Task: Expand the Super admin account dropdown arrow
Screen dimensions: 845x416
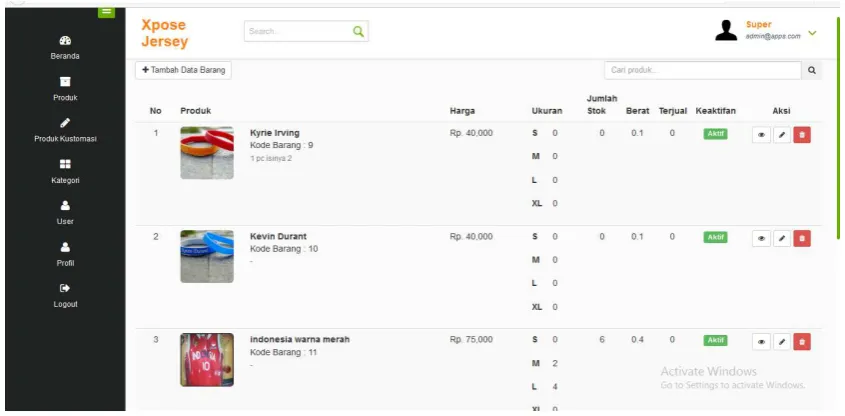Action: click(x=812, y=33)
